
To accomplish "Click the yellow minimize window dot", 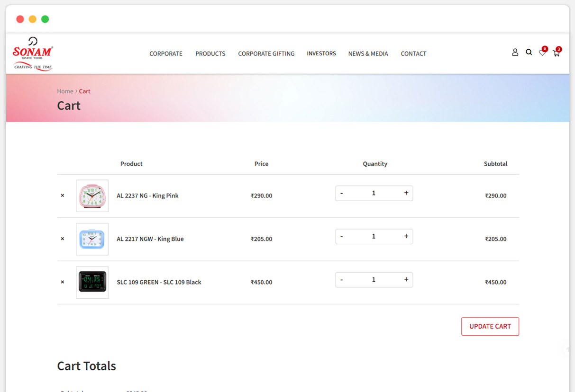I will 32,19.
